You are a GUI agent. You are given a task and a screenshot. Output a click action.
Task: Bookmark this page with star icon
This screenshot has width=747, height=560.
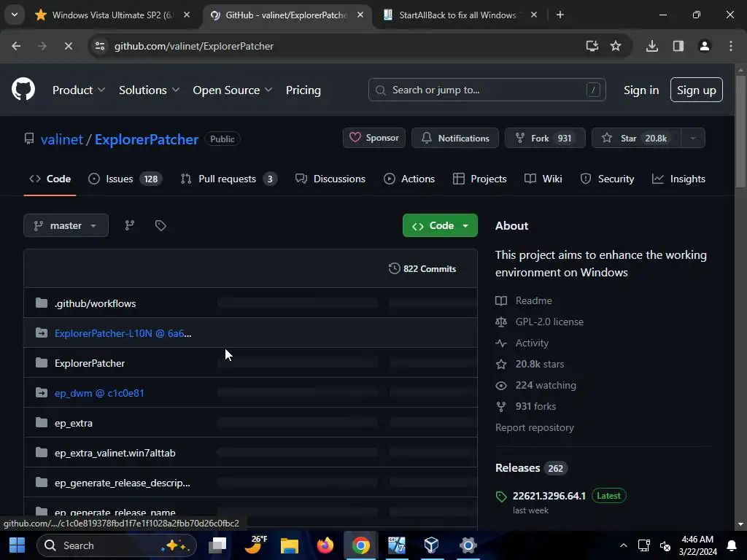pyautogui.click(x=616, y=46)
